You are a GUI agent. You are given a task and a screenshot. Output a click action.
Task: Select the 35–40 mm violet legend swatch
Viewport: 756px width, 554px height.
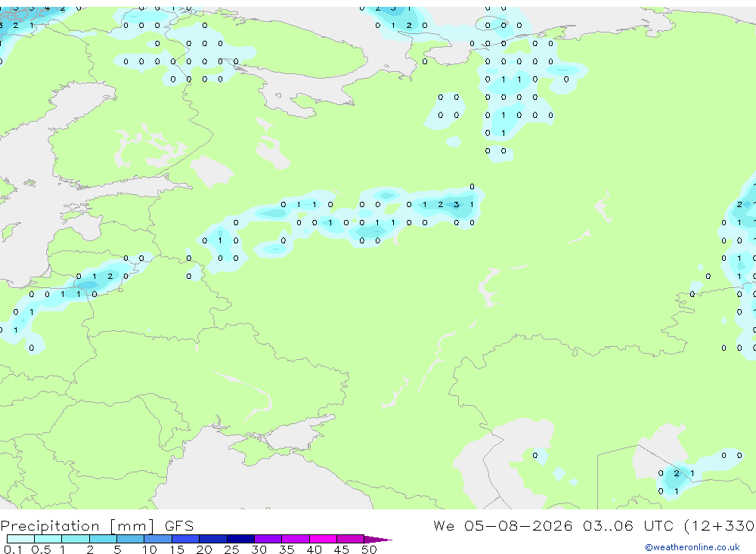tap(295, 539)
